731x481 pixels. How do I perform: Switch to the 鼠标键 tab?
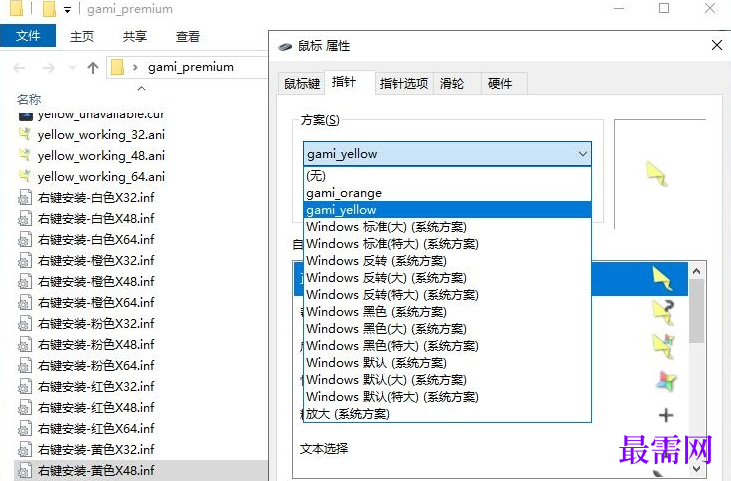click(x=302, y=83)
